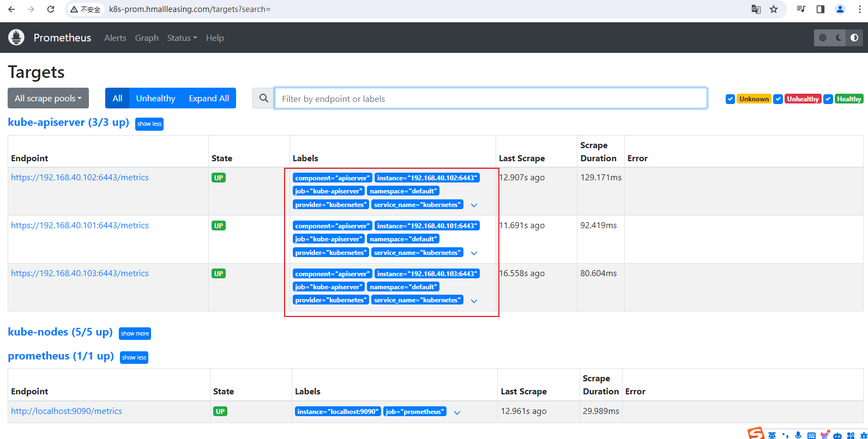This screenshot has width=868, height=439.
Task: Uncheck the Unknown state filter checkbox
Action: (x=730, y=99)
